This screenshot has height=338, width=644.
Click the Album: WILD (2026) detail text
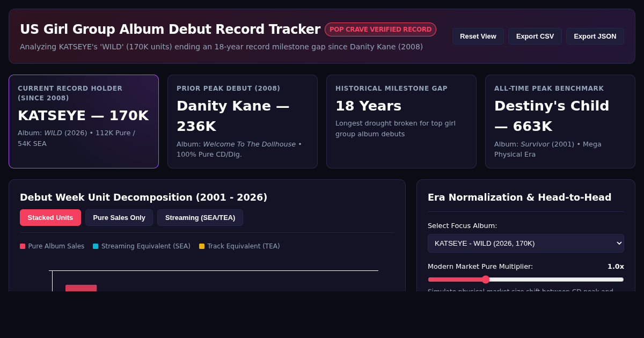click(76, 138)
